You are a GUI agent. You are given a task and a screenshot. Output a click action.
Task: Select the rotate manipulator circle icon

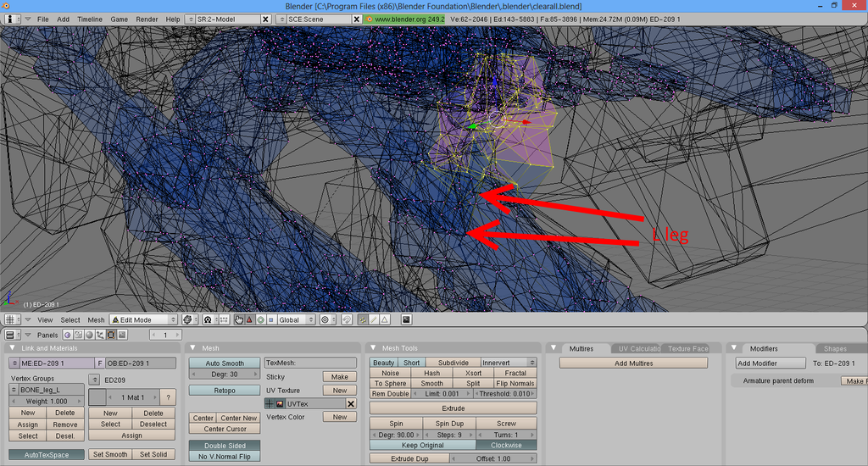pyautogui.click(x=260, y=320)
